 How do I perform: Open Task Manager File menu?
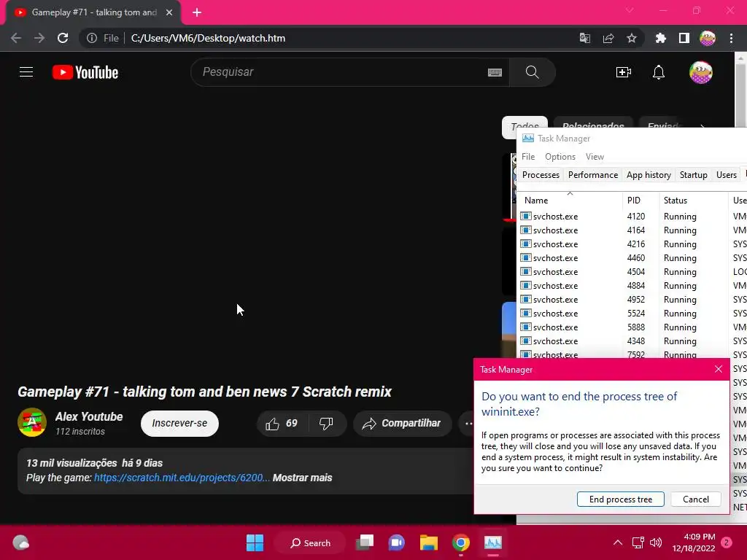click(528, 157)
